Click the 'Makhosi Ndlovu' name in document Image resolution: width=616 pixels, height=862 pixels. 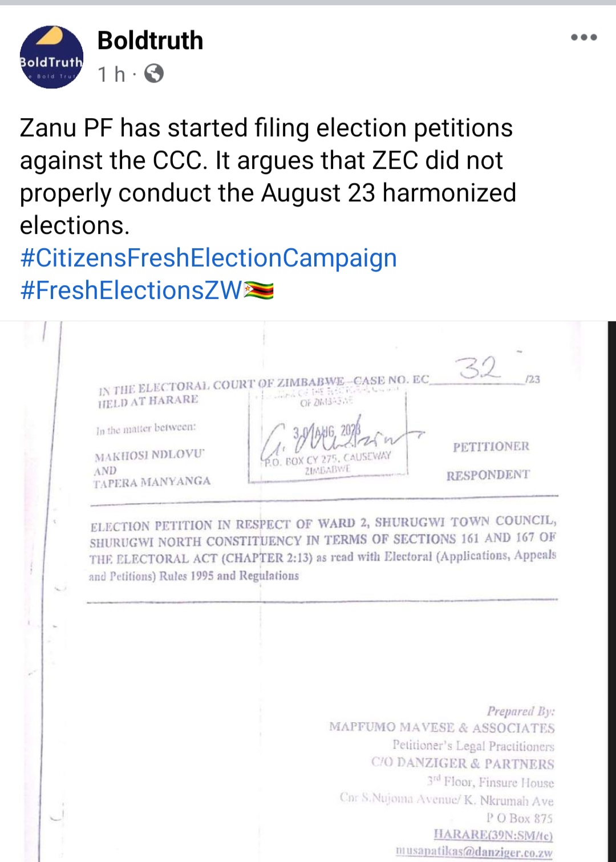pyautogui.click(x=149, y=456)
